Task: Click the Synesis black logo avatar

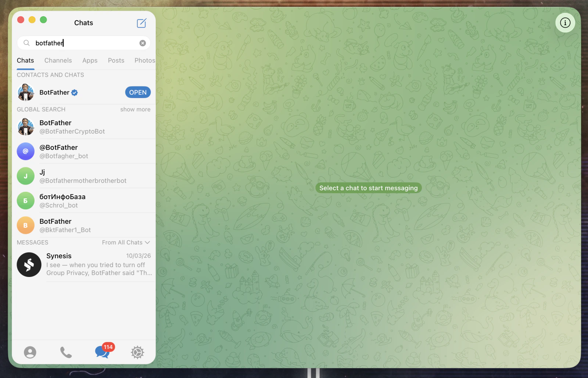Action: pyautogui.click(x=29, y=264)
